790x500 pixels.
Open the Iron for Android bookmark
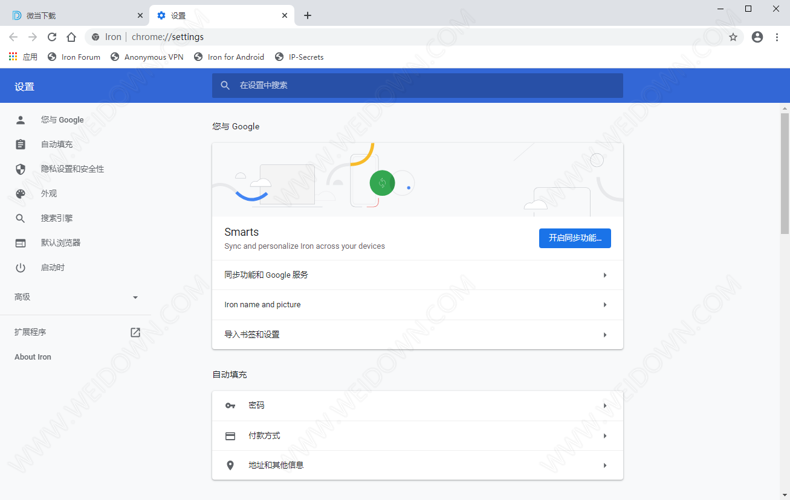click(x=229, y=57)
